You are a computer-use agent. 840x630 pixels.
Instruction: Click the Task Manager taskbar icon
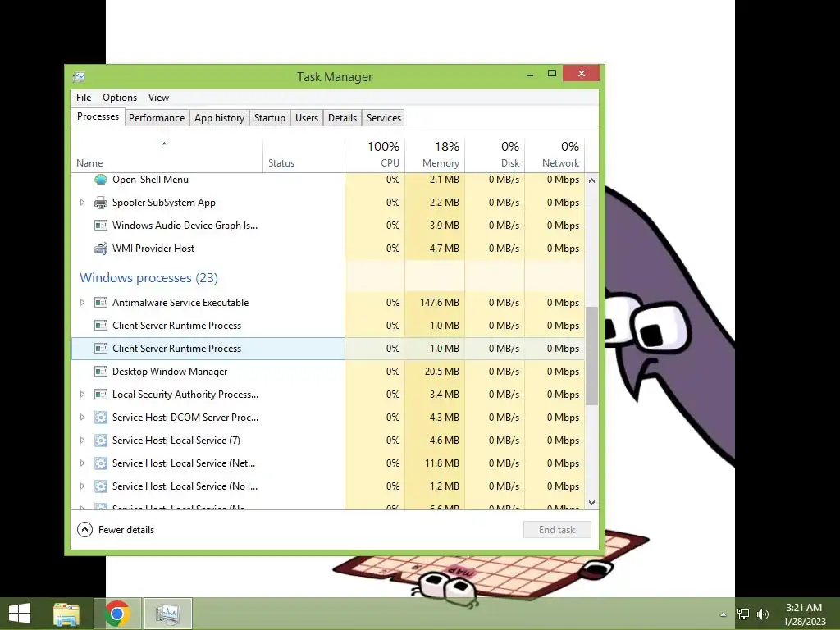click(x=168, y=614)
